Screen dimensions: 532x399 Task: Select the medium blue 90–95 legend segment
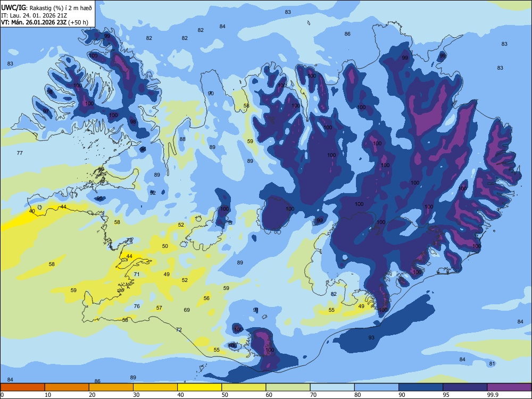click(x=421, y=387)
